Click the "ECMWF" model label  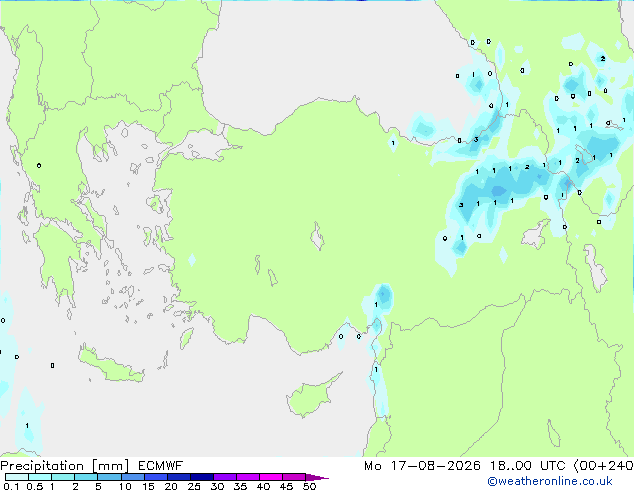tap(161, 466)
